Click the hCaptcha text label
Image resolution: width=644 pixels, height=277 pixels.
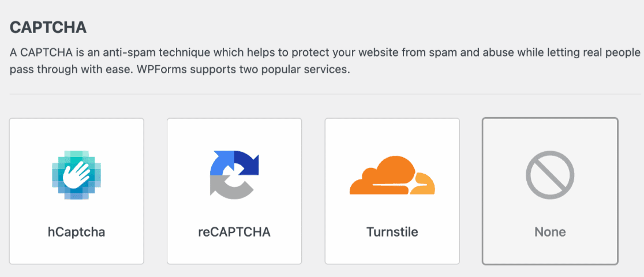[x=76, y=232]
